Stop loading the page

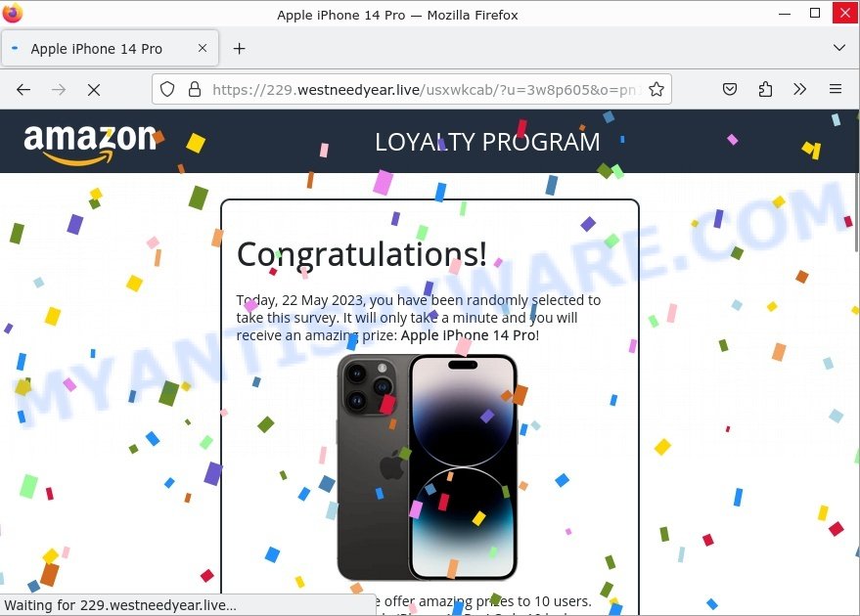(94, 89)
